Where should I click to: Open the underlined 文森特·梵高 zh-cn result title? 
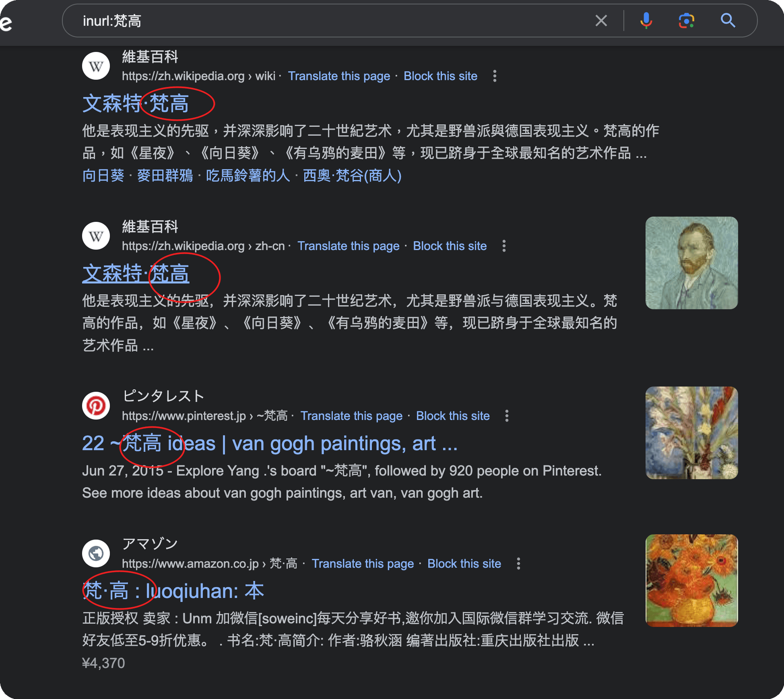point(136,273)
